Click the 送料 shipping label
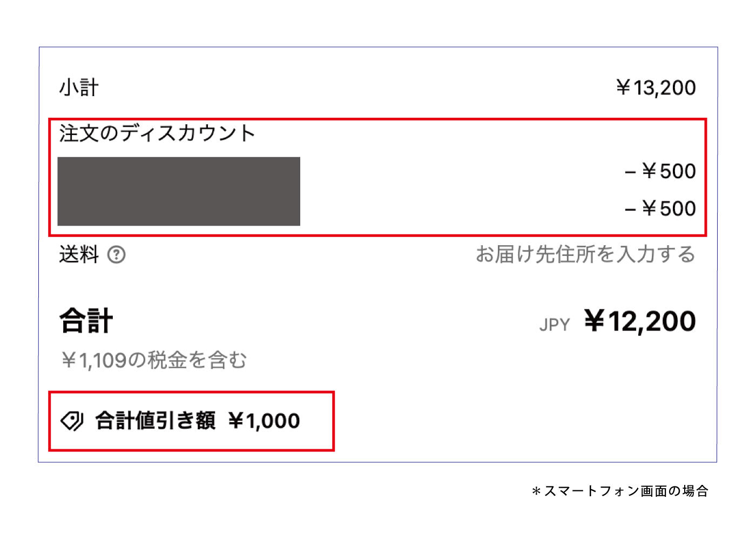Viewport: 756px width, 540px height. click(x=79, y=254)
